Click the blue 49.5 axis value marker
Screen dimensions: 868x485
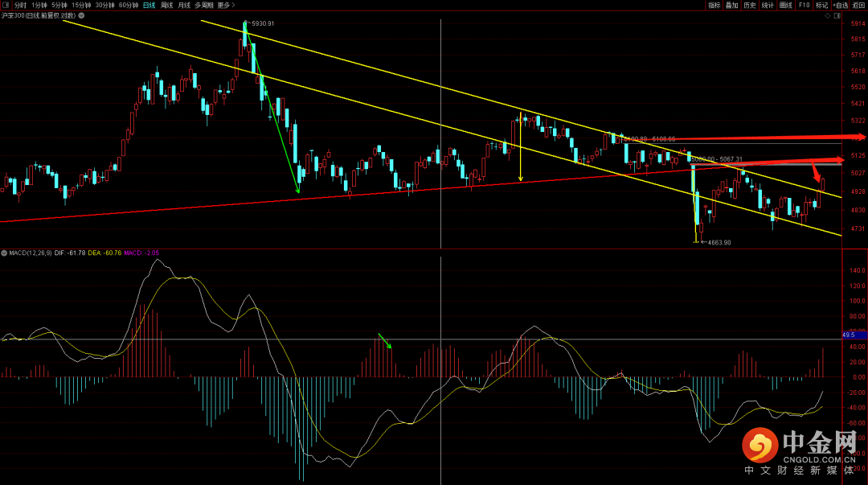[x=854, y=335]
